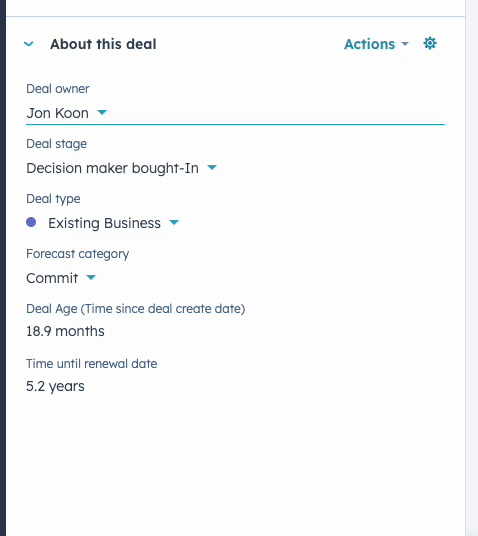
Task: Open the deal card settings gear
Action: pos(430,44)
